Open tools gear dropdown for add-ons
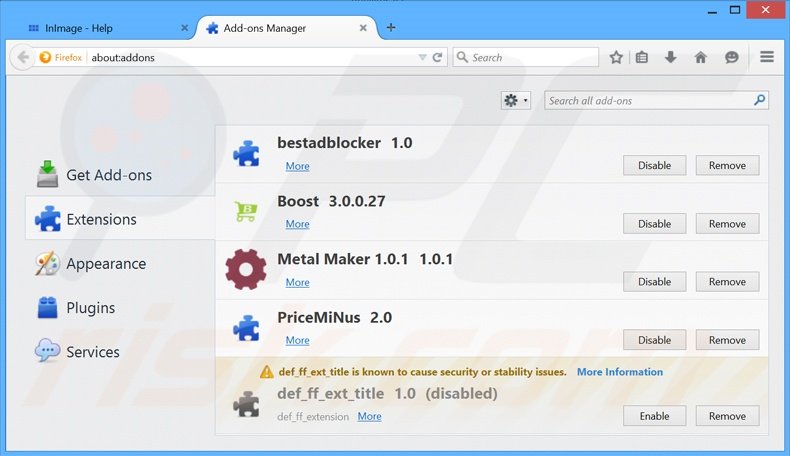Image resolution: width=790 pixels, height=456 pixels. (x=515, y=101)
